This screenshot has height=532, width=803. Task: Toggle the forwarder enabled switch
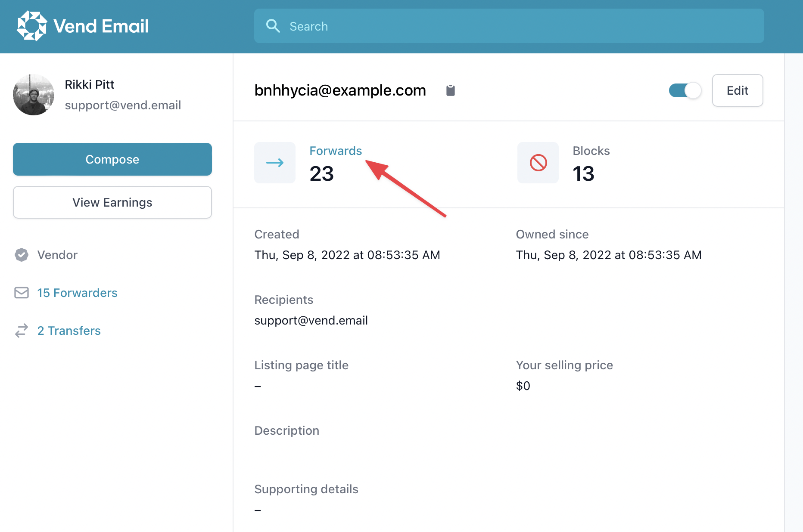point(685,90)
